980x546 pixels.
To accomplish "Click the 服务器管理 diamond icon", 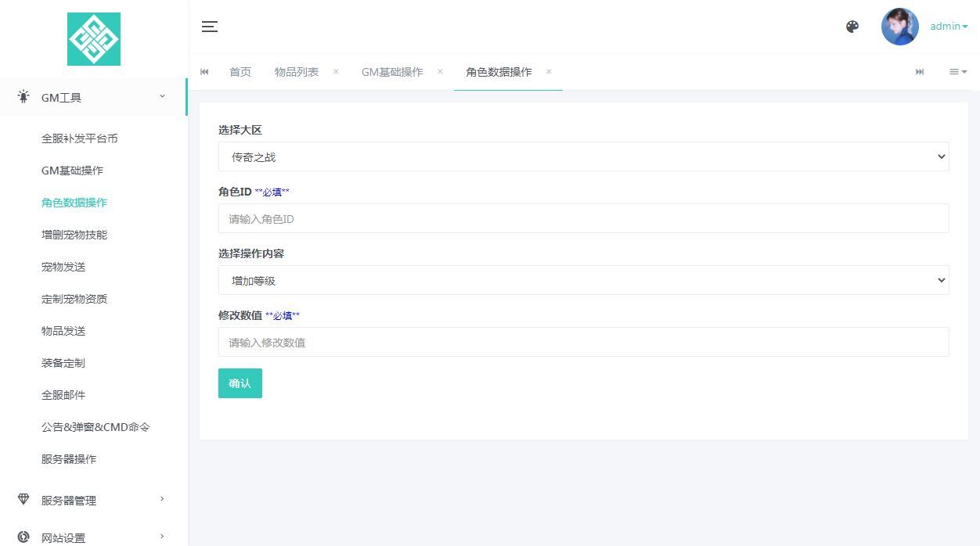I will point(23,501).
